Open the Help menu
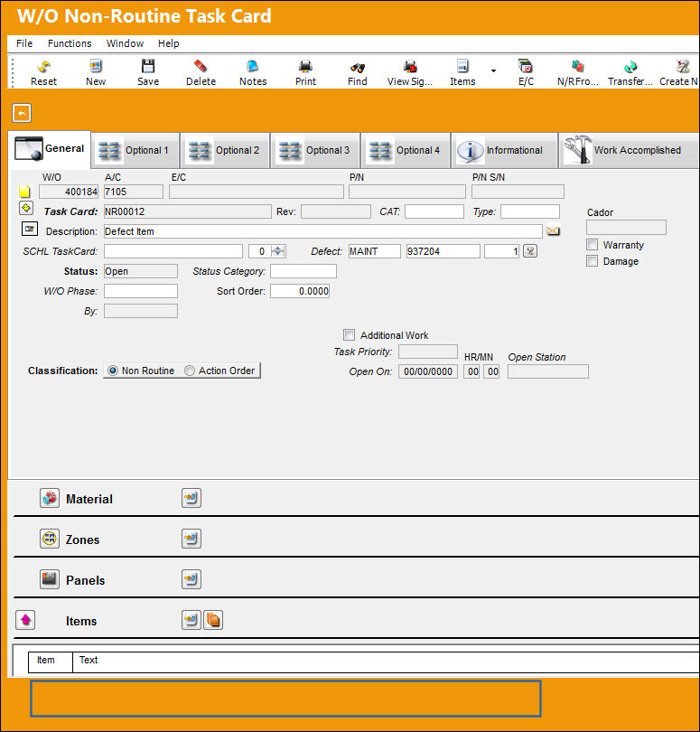Screen dimensions: 700x732 tap(169, 43)
